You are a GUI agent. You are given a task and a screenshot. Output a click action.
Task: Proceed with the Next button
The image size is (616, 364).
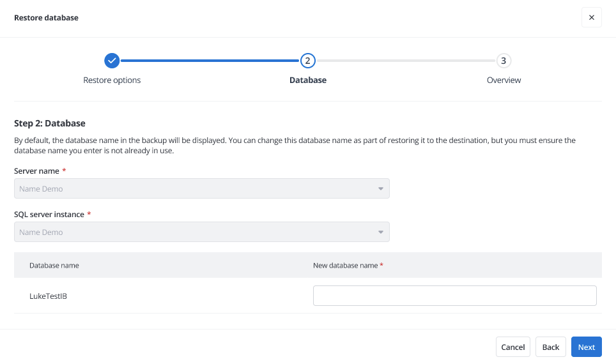586,347
